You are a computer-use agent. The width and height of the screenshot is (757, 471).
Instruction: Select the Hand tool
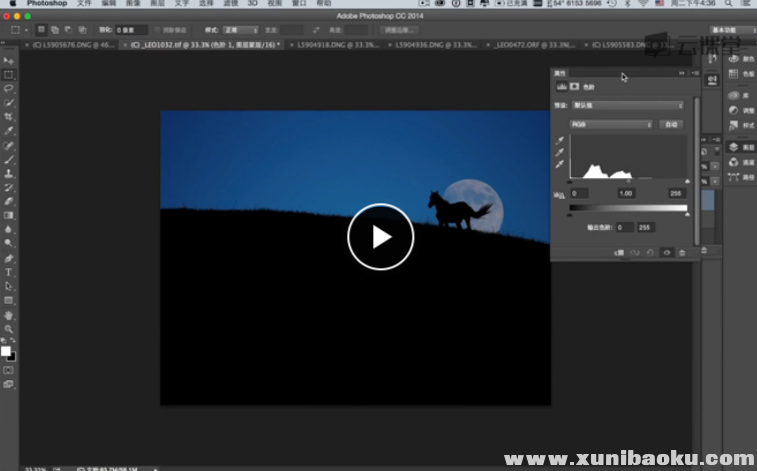9,315
